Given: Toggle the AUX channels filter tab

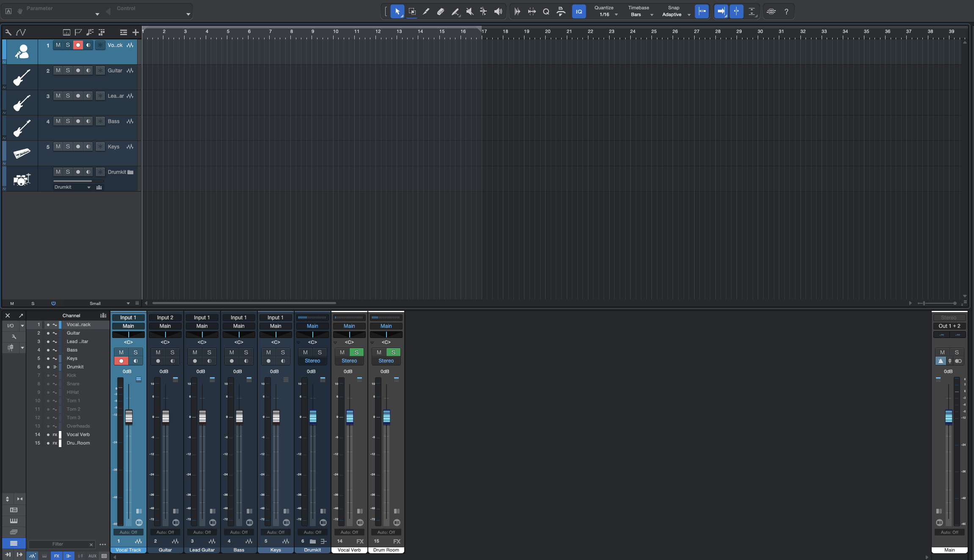Looking at the screenshot, I should tap(92, 556).
